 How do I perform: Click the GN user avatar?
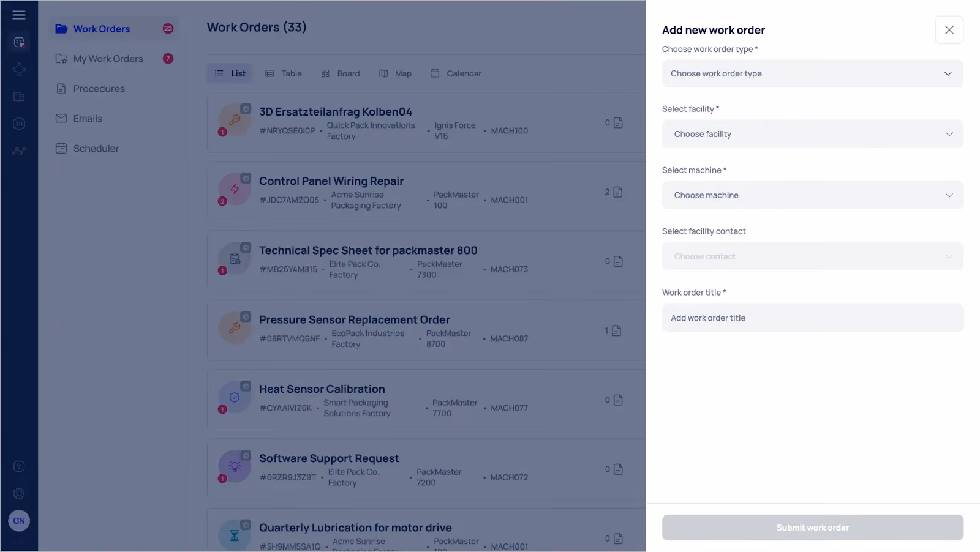pyautogui.click(x=19, y=521)
